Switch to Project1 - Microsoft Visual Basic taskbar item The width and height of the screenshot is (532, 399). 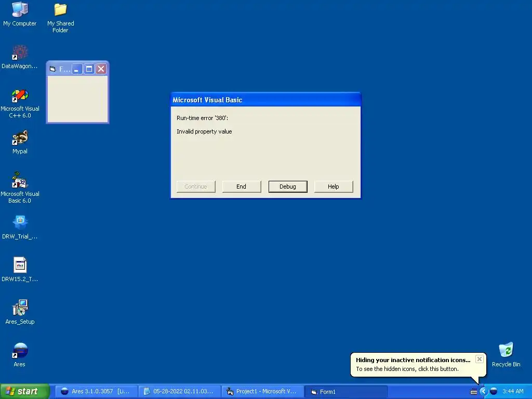tap(262, 392)
